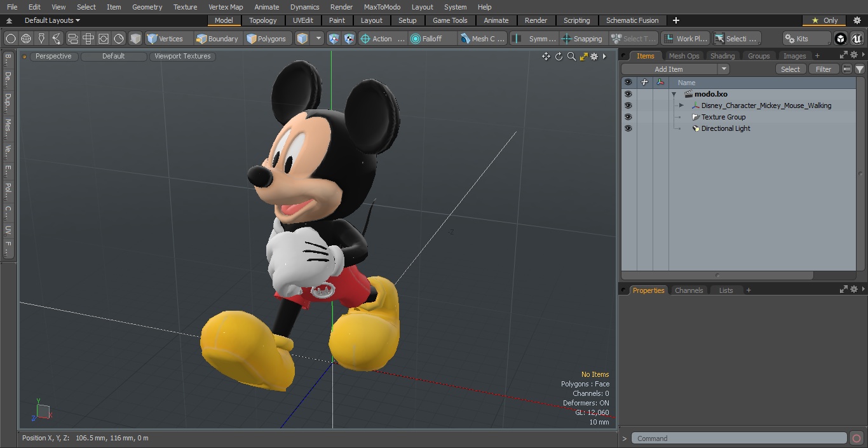
Task: Click the Command input field
Action: click(739, 438)
